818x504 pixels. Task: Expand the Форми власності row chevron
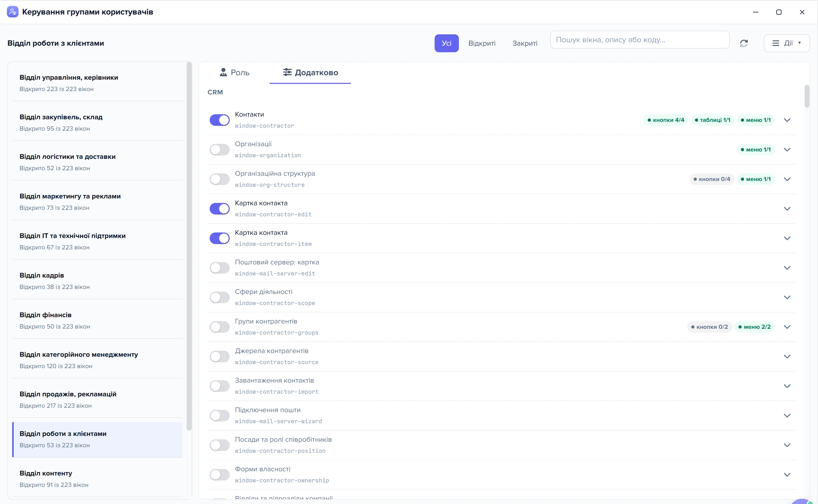[787, 475]
